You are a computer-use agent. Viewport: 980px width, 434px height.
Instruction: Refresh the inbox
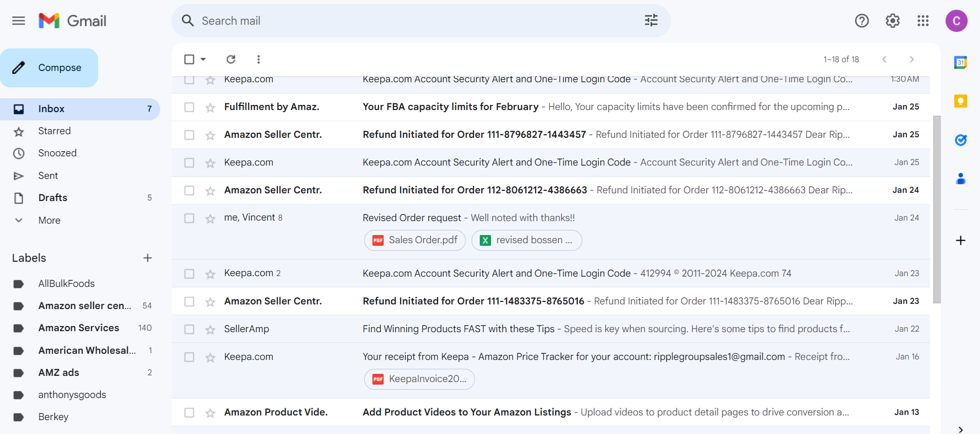231,59
